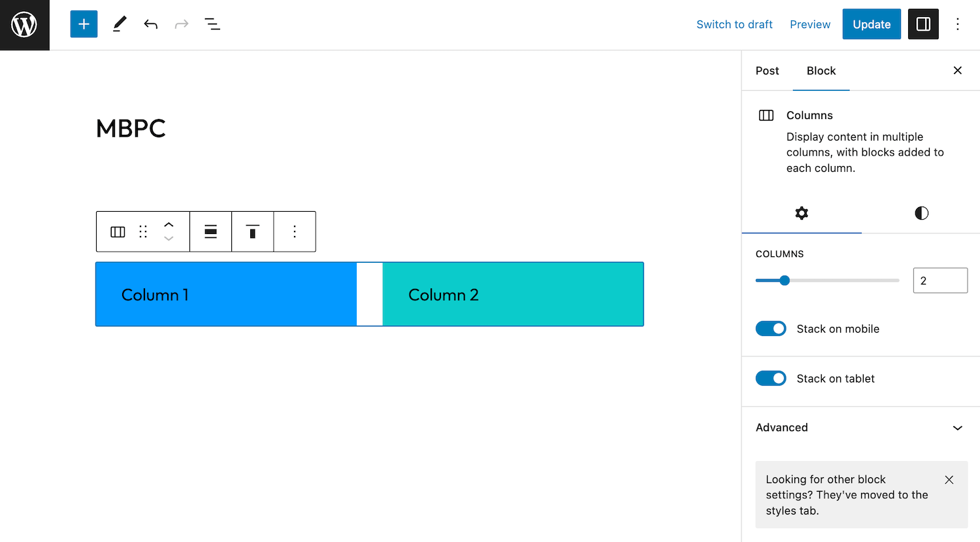Disable Stack on tablet
The width and height of the screenshot is (980, 542).
tap(771, 379)
